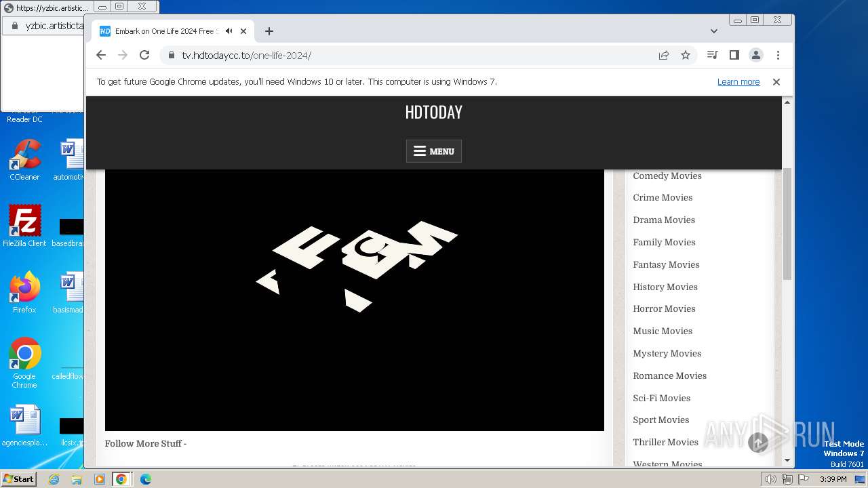
Task: Click the network tray icon
Action: tap(787, 479)
